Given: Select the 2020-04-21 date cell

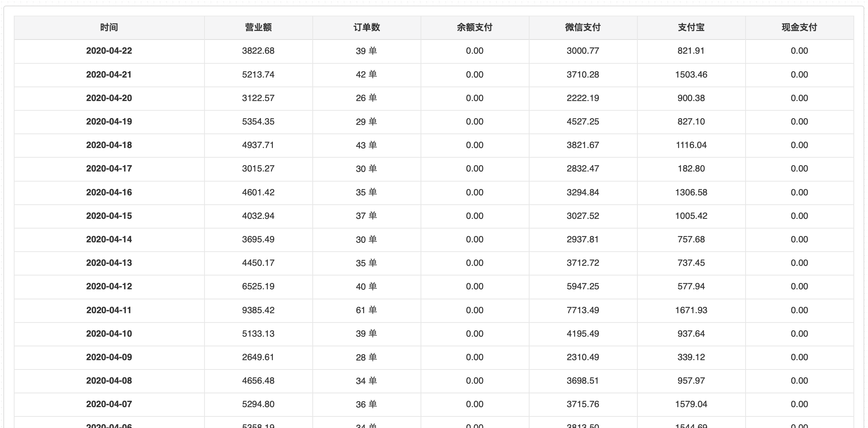Looking at the screenshot, I should (x=109, y=75).
